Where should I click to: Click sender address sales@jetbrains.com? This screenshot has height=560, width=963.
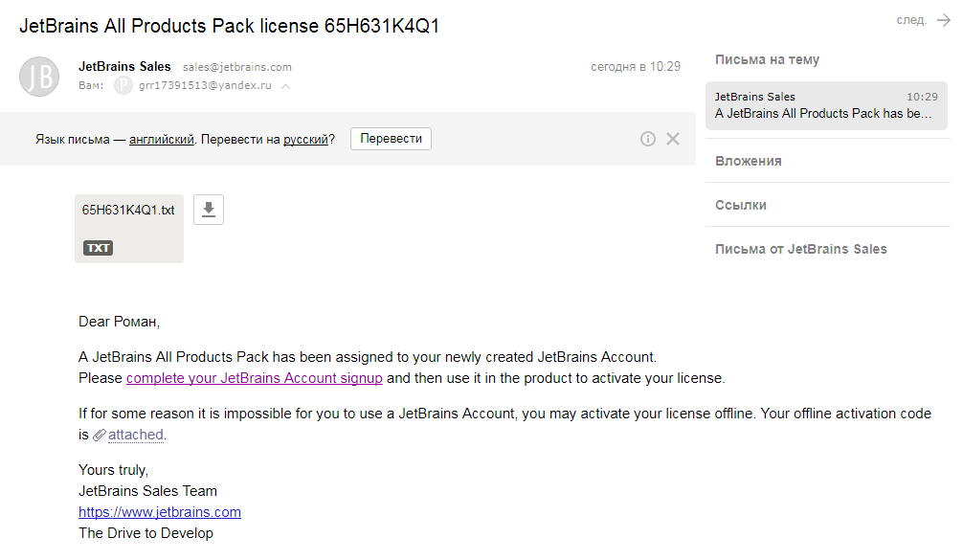pos(237,67)
